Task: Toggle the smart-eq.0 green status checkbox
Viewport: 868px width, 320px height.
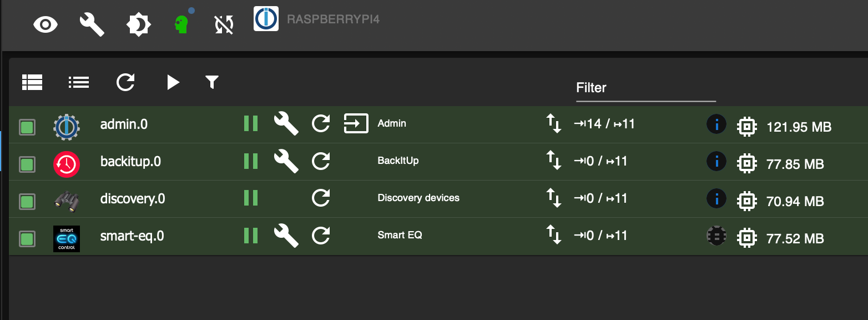Action: 27,239
